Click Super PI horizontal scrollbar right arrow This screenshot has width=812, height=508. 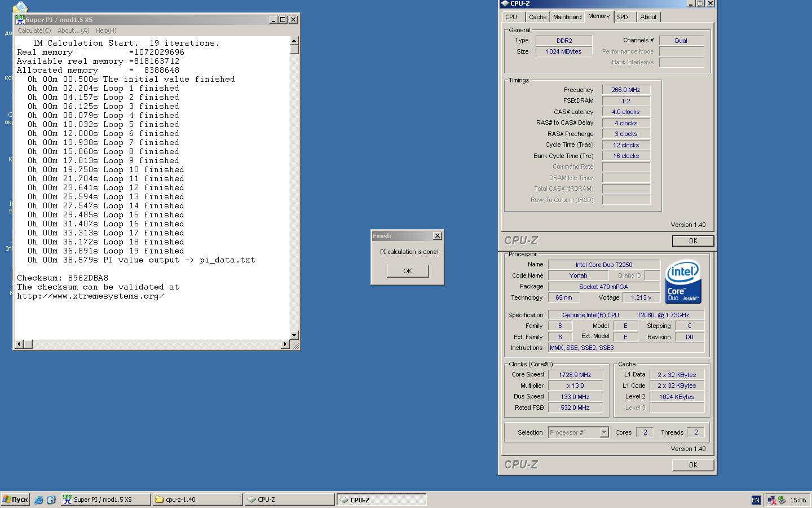tap(285, 344)
